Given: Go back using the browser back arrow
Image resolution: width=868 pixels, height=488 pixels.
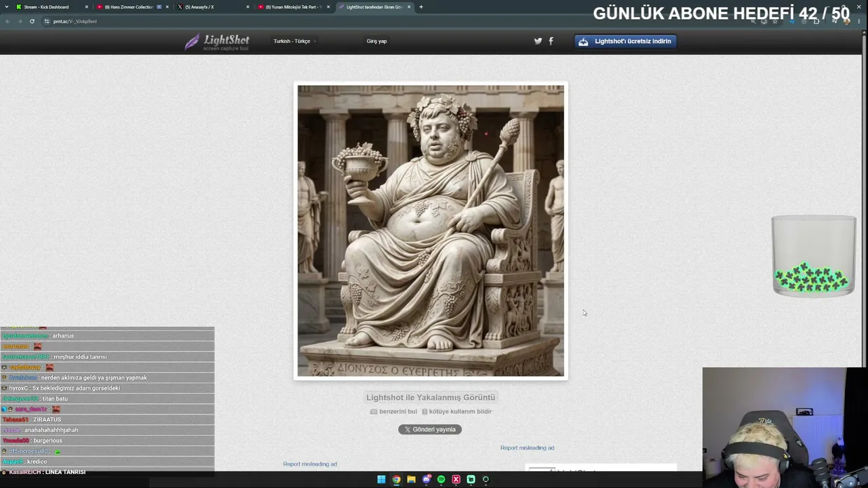Looking at the screenshot, I should [x=7, y=21].
